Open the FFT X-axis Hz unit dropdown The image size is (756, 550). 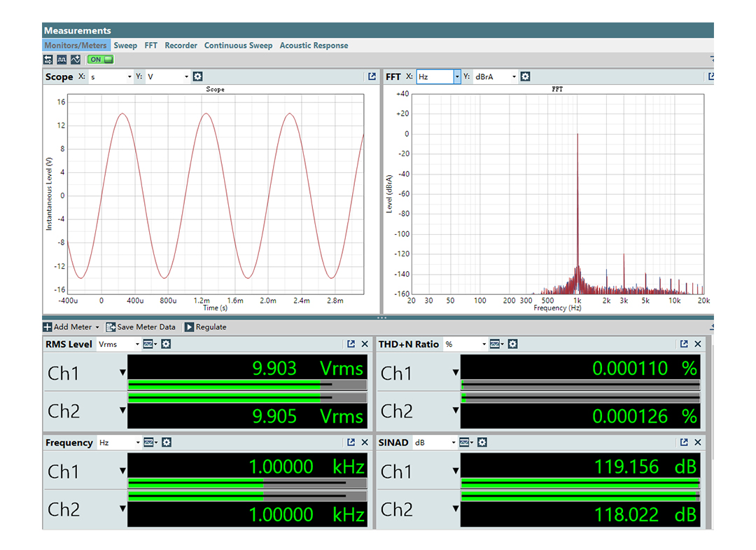tap(457, 76)
